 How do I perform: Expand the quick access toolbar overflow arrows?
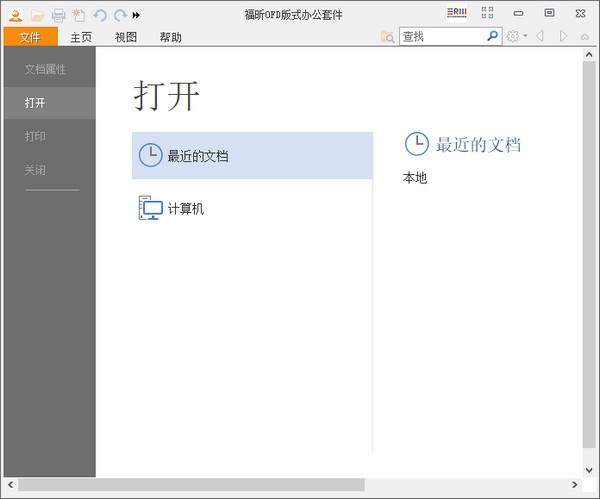pyautogui.click(x=137, y=15)
